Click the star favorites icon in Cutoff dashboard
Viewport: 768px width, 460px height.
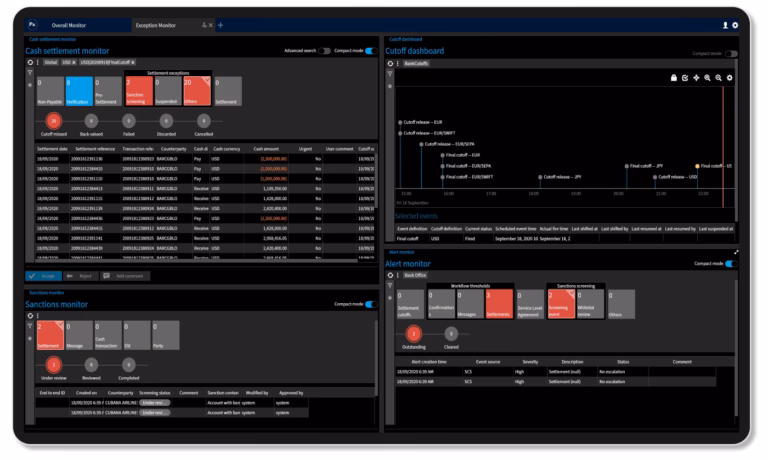(390, 86)
